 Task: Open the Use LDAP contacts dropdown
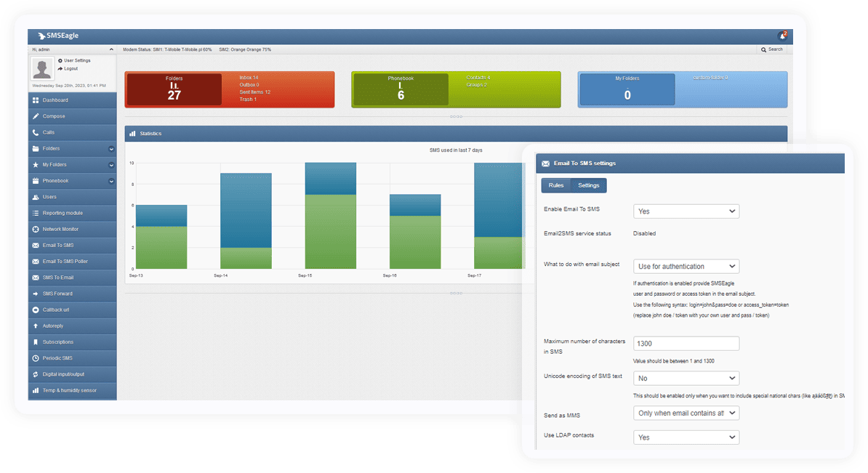[x=686, y=437]
